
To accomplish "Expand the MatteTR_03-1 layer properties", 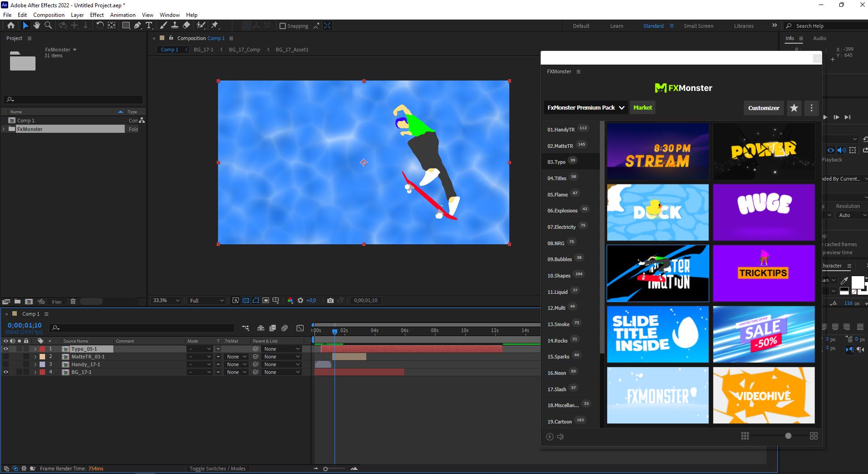I will [x=35, y=357].
